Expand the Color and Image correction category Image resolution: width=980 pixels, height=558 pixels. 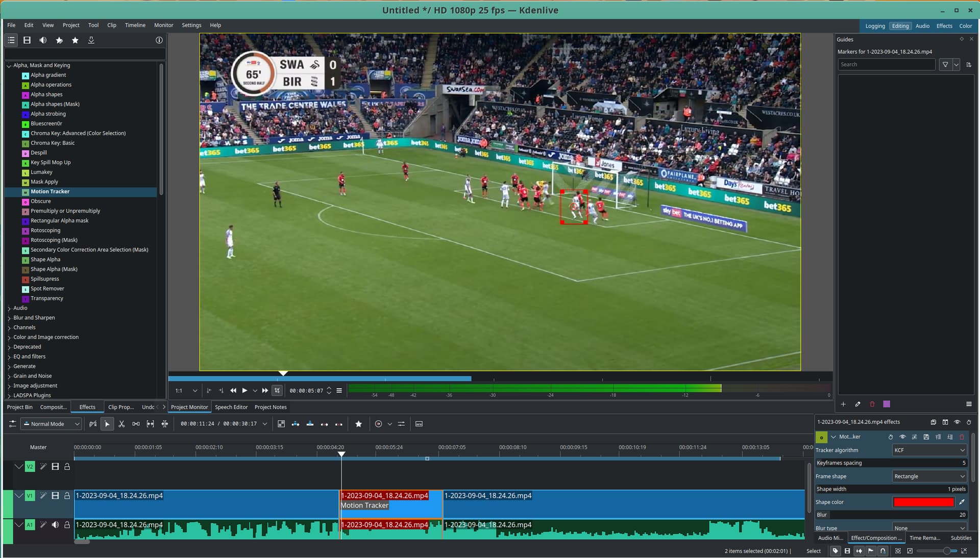pos(9,338)
